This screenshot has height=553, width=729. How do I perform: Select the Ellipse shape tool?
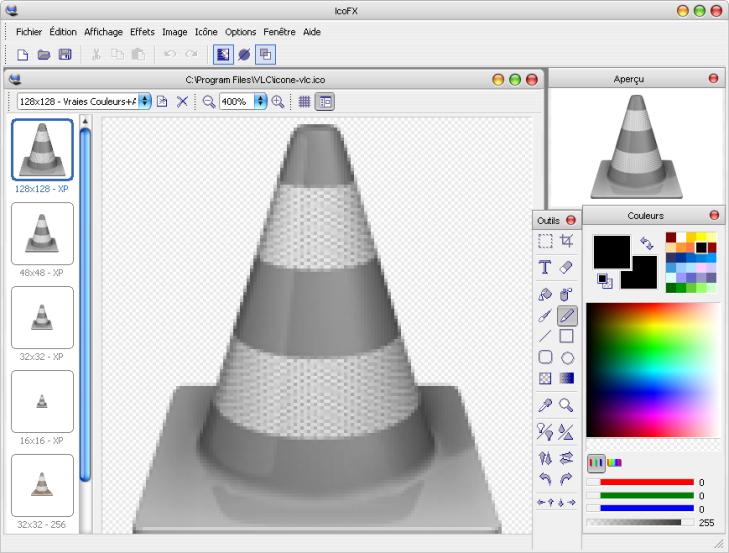pos(567,357)
